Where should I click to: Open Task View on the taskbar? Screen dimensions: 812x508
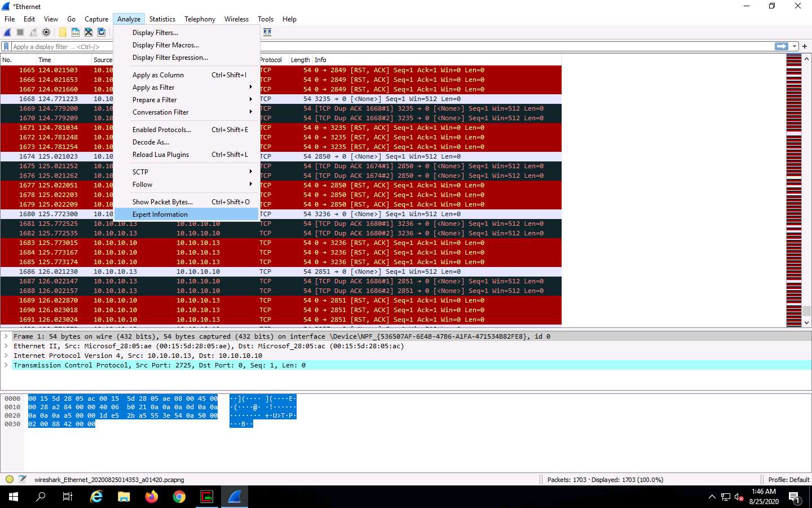click(x=68, y=497)
